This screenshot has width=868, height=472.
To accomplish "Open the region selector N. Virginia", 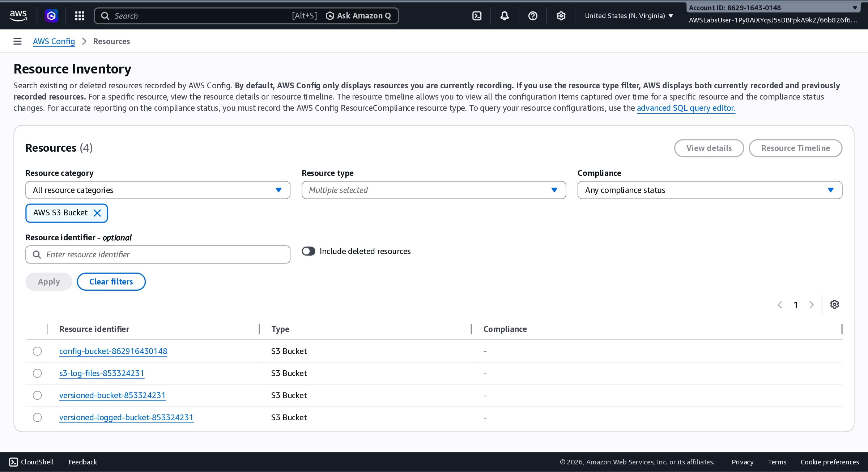I will (x=629, y=16).
